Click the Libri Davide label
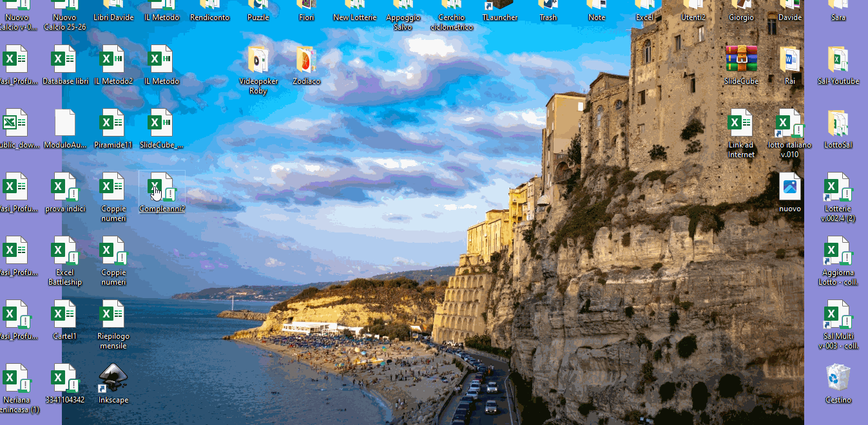Image resolution: width=868 pixels, height=425 pixels. (113, 17)
